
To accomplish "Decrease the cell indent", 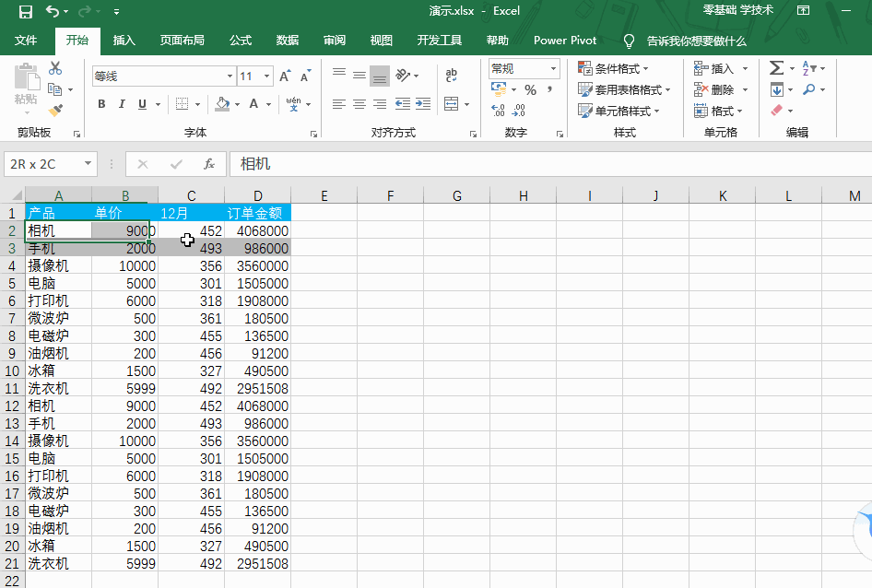I will tap(403, 104).
